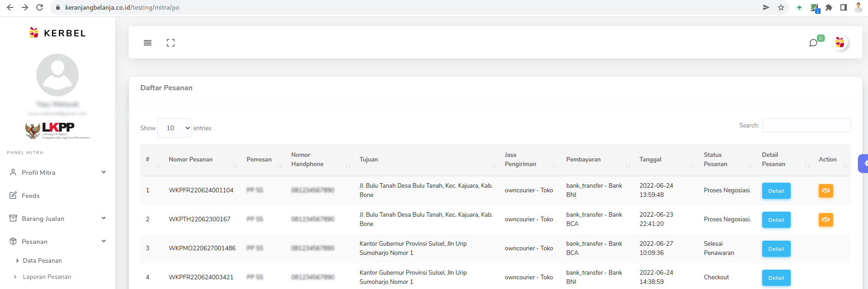Viewport: 868px width, 289px height.
Task: Expand the Barang Jualan menu
Action: click(x=57, y=219)
